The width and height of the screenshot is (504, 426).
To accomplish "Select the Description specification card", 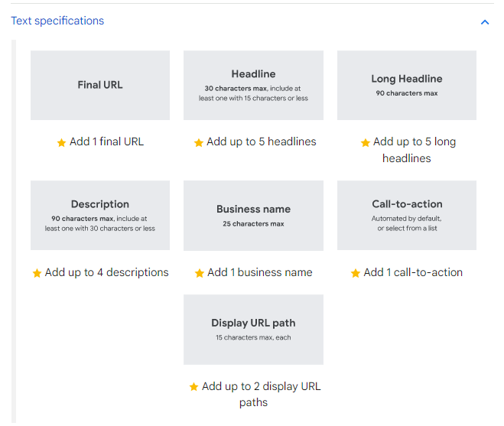I will [x=100, y=215].
